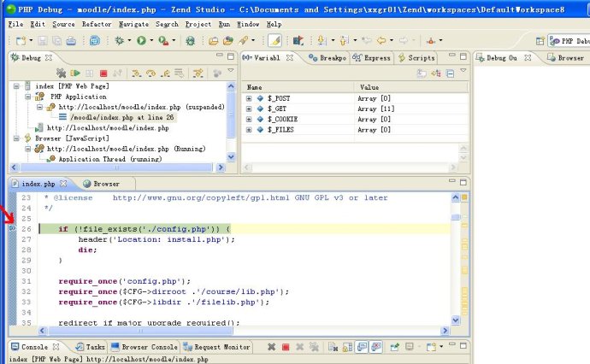
Task: Click the External Tools run icon
Action: [163, 40]
